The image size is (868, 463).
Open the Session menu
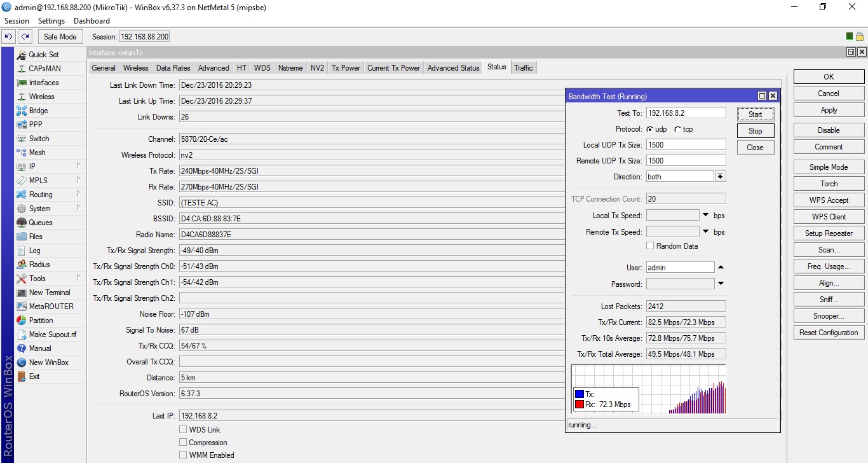coord(17,21)
